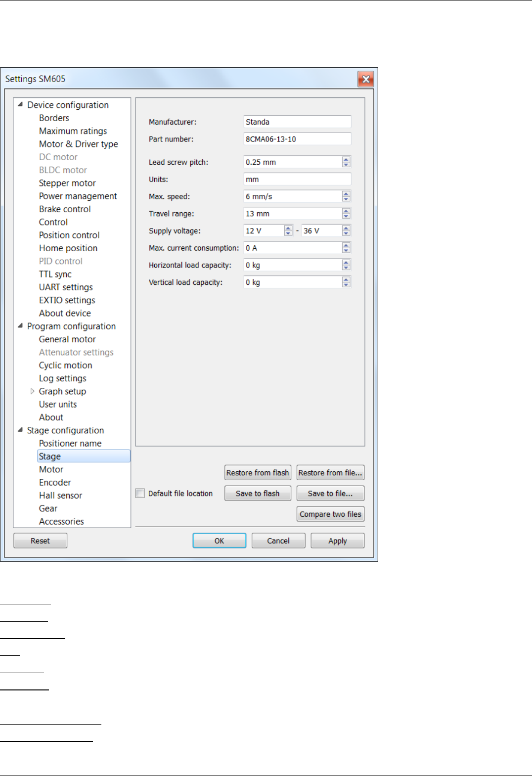Select the Stage tree item
This screenshot has height=776, width=532.
pos(84,456)
